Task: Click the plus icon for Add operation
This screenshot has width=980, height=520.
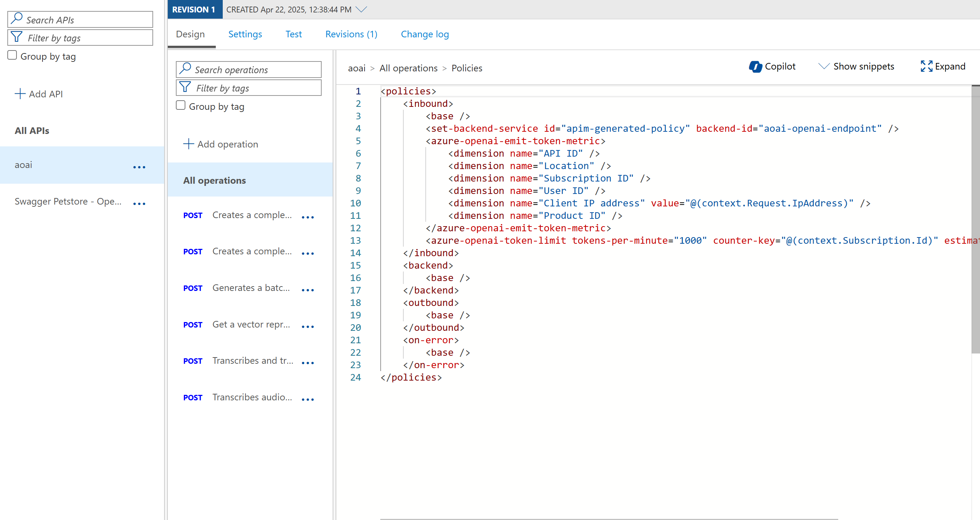Action: pos(188,144)
